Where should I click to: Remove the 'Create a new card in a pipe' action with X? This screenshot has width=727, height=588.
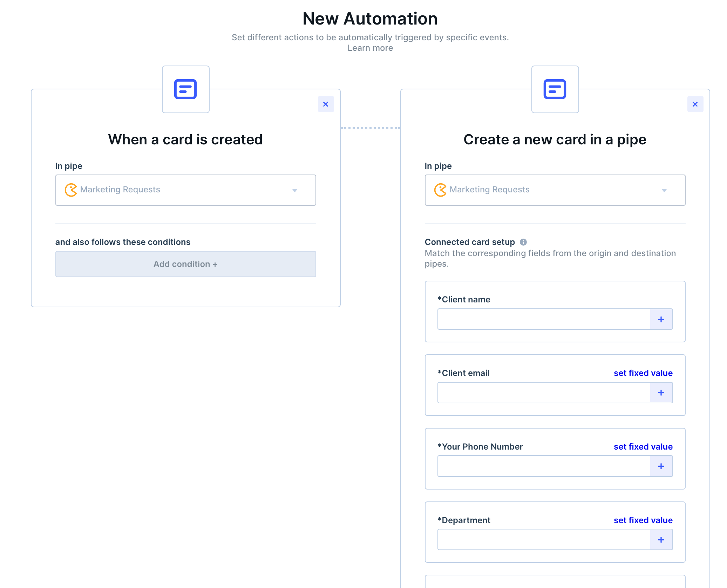pyautogui.click(x=695, y=104)
